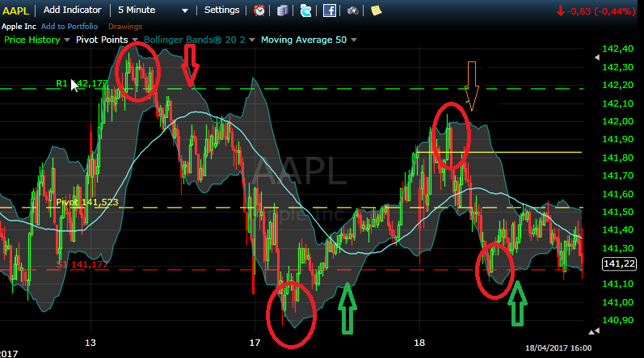644x358 pixels.
Task: Click Add to Portfolio link
Action: pos(69,27)
